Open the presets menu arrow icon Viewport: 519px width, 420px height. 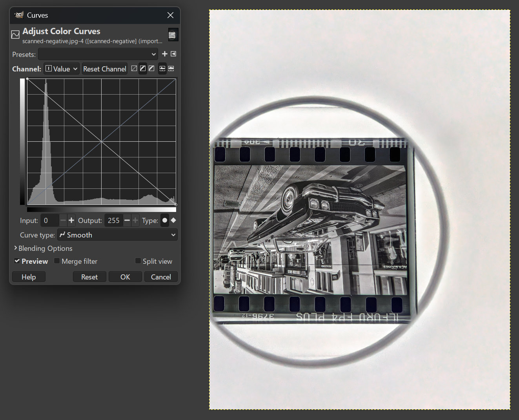(173, 54)
